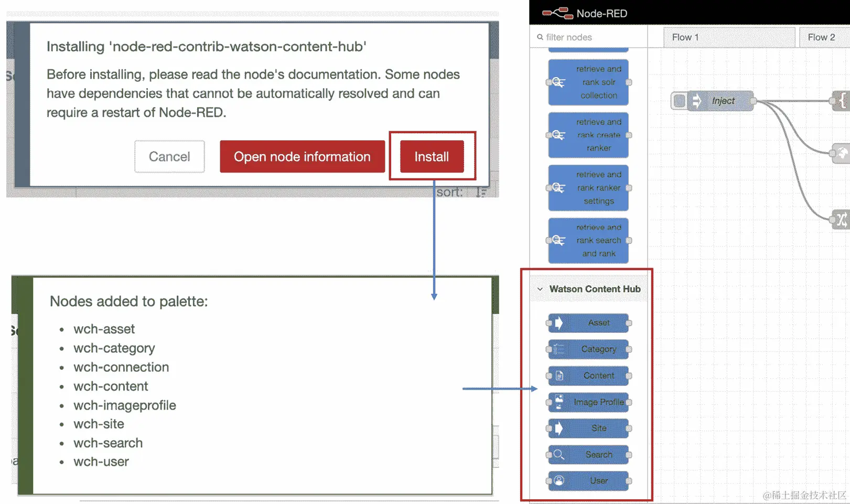850x504 pixels.
Task: Select the Search node in the palette
Action: pyautogui.click(x=588, y=454)
